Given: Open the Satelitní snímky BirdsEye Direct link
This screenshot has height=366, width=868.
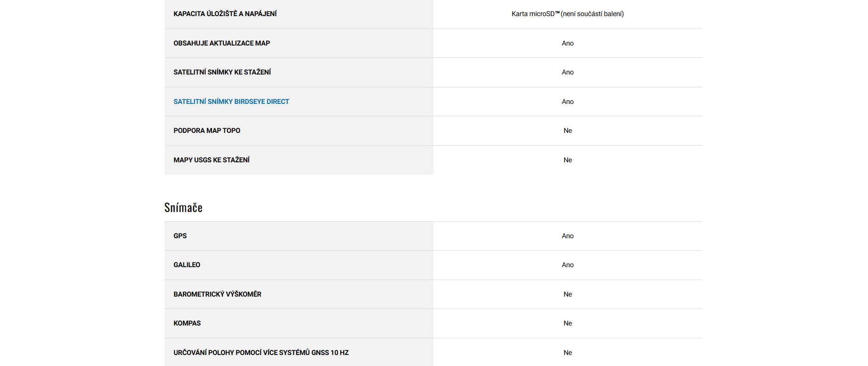Looking at the screenshot, I should 231,102.
